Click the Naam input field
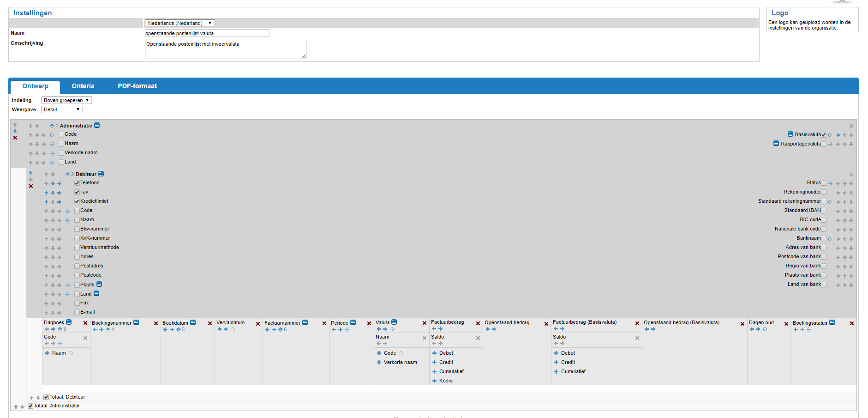This screenshot has width=868, height=418. [207, 33]
